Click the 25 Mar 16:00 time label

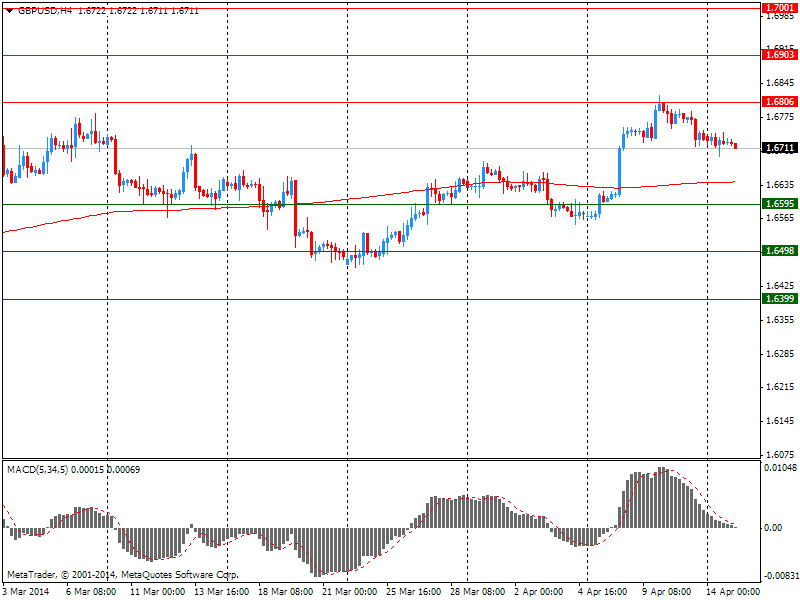point(414,592)
